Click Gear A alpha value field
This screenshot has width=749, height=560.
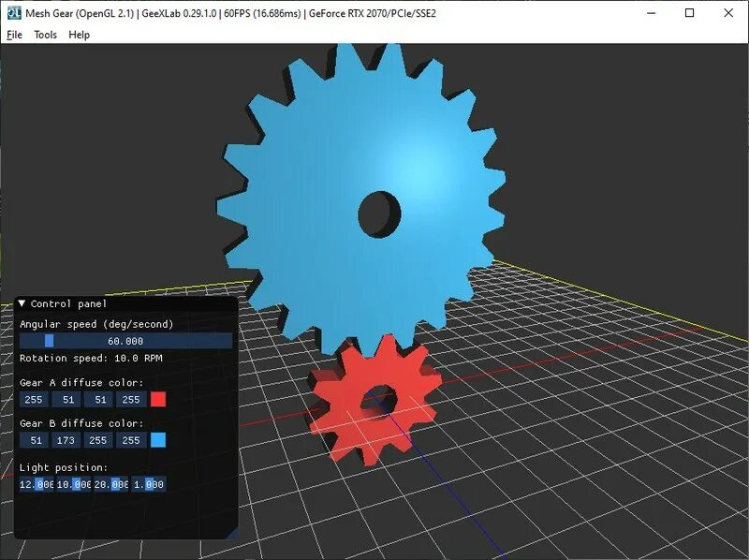131,400
